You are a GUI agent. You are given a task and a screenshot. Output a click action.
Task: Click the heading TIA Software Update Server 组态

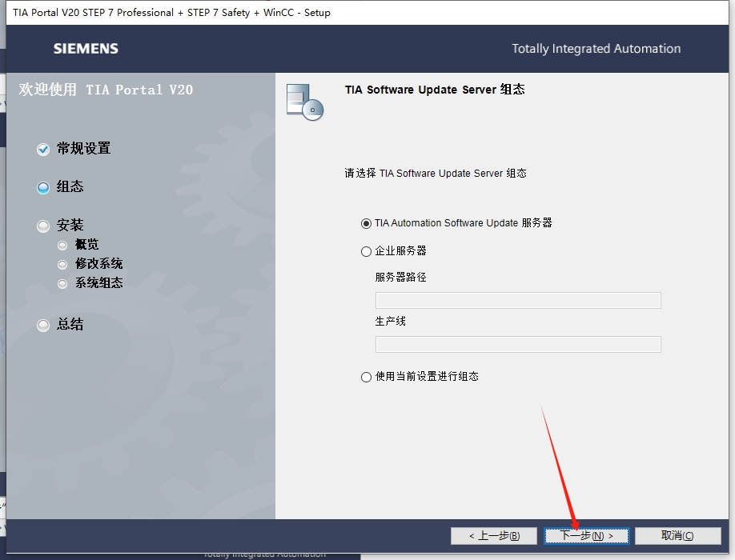[x=435, y=90]
